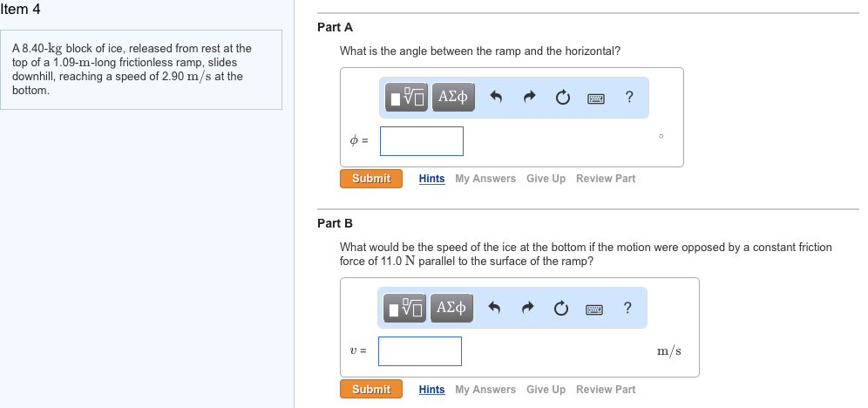Submit the Part B speed answer
Screen dimensions: 868x408
[x=371, y=390]
